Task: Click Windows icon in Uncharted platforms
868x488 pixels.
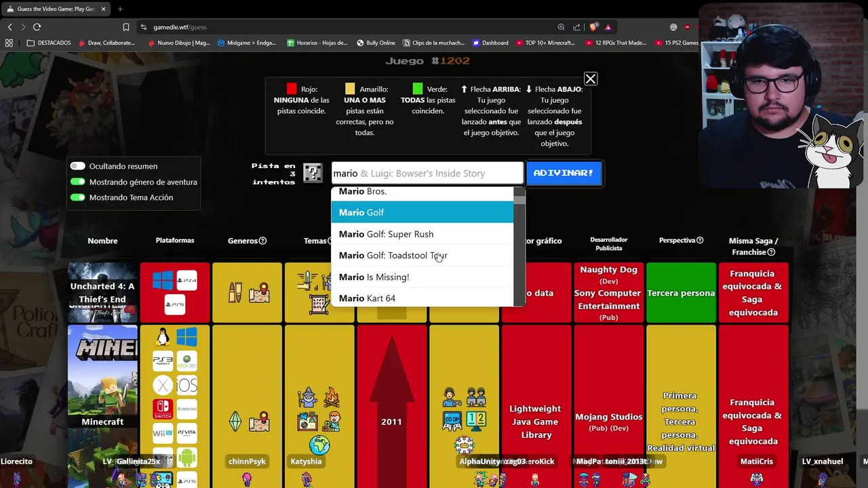Action: tap(163, 281)
